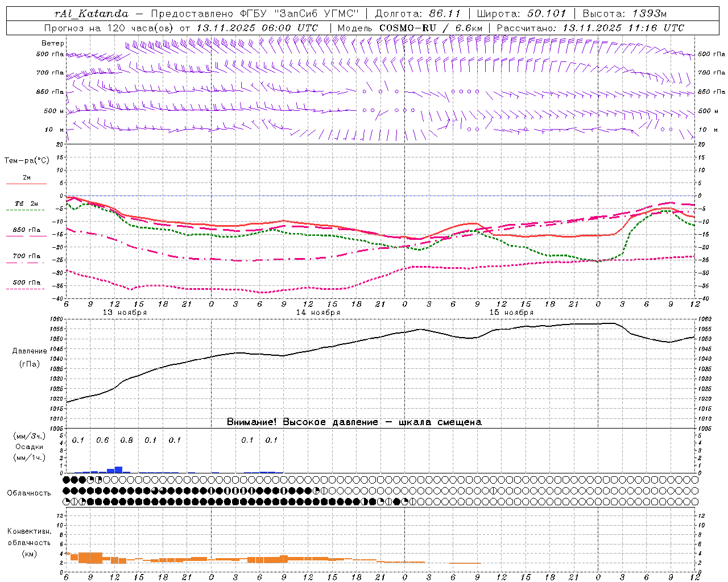
Task: Click the tallest blue precipitation bar
Action: (118, 470)
